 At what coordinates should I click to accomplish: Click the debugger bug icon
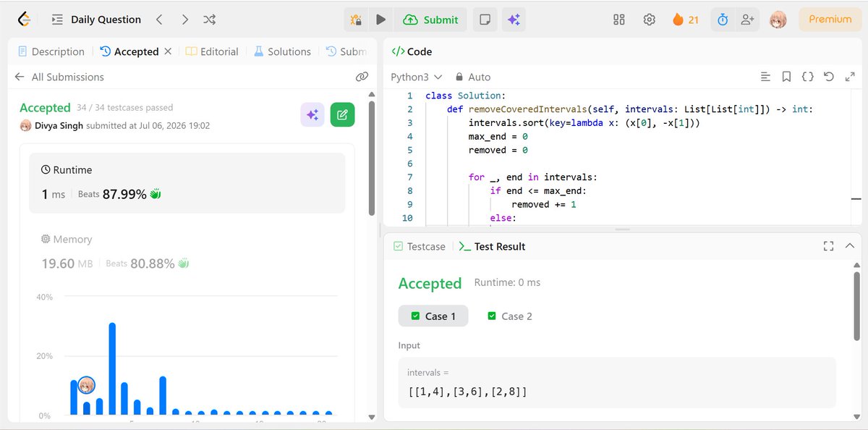click(357, 20)
